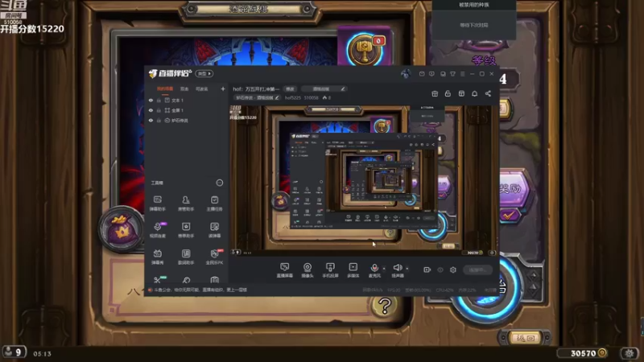Expand the microphone options arrow

[384, 269]
